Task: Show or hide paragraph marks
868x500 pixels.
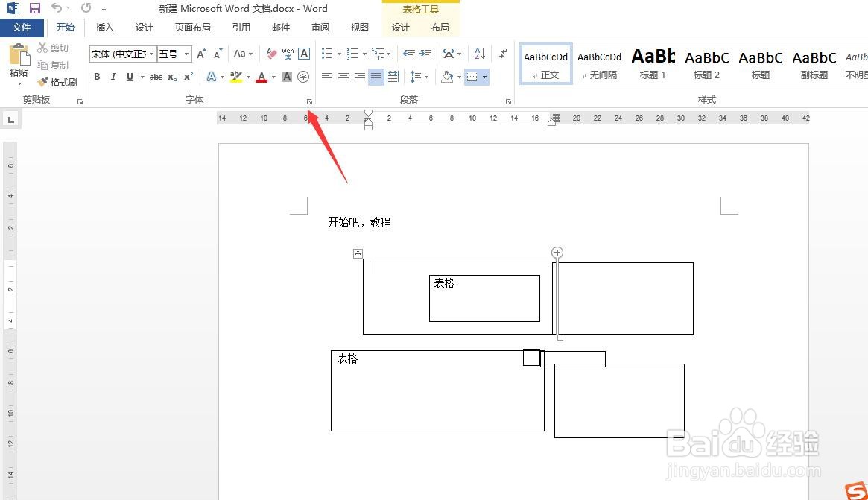Action: click(x=503, y=54)
